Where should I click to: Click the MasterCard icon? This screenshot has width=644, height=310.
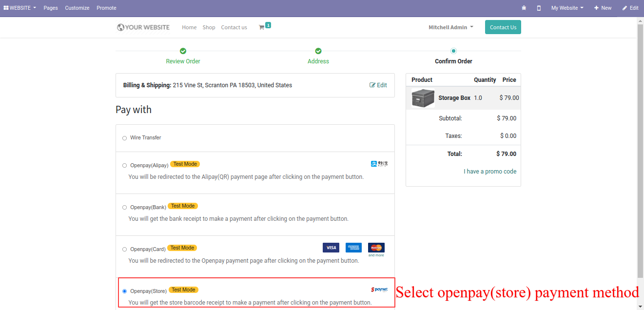(x=376, y=248)
